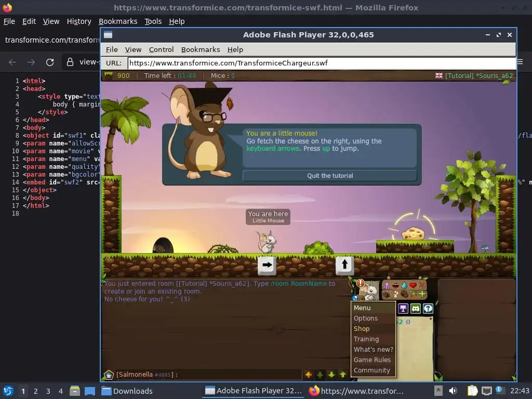Click the cheese on the grass platform
The image size is (532, 399).
(x=413, y=234)
